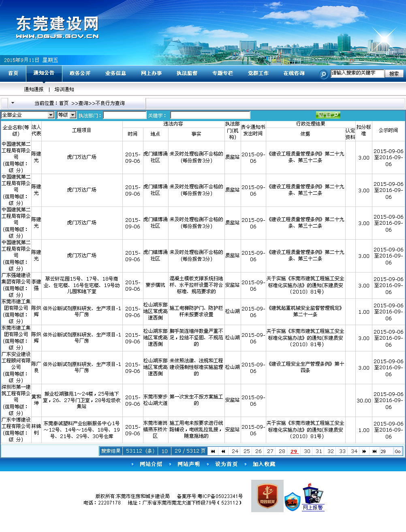Image resolution: width=406 pixels, height=532 pixels.
Task: Click the 设为首页 footer link
Action: point(226,464)
